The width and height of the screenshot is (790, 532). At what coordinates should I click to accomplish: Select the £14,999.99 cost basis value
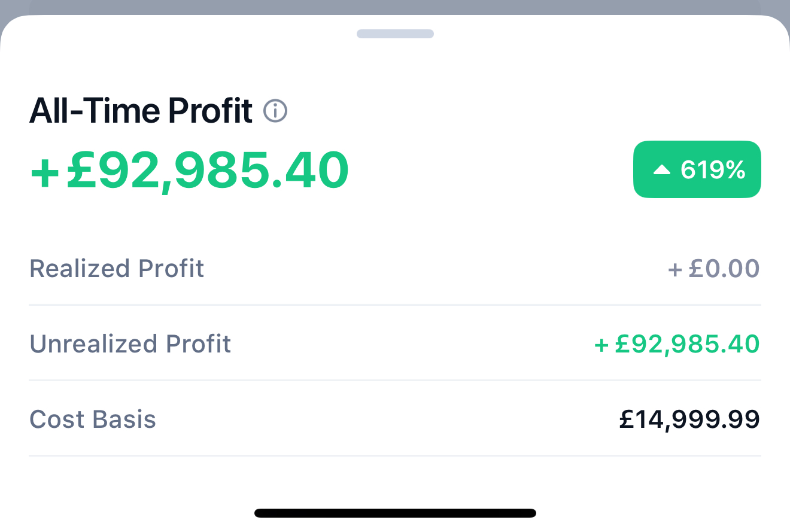[689, 419]
